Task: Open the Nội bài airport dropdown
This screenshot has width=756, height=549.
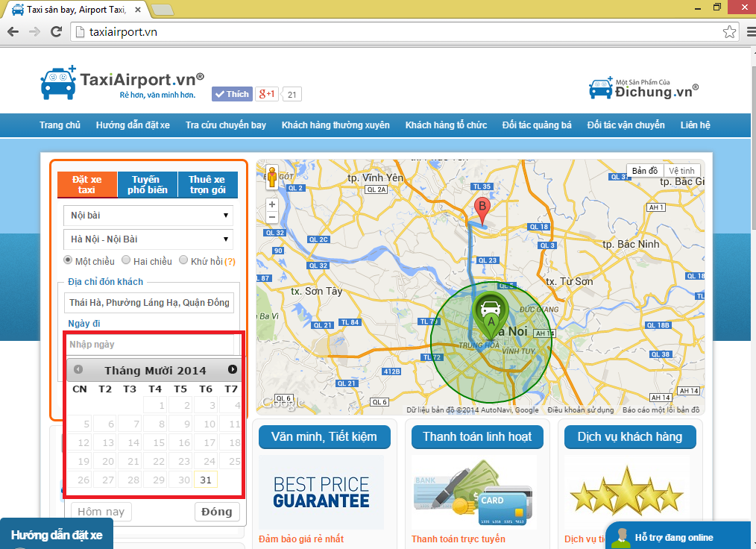Action: [x=148, y=216]
